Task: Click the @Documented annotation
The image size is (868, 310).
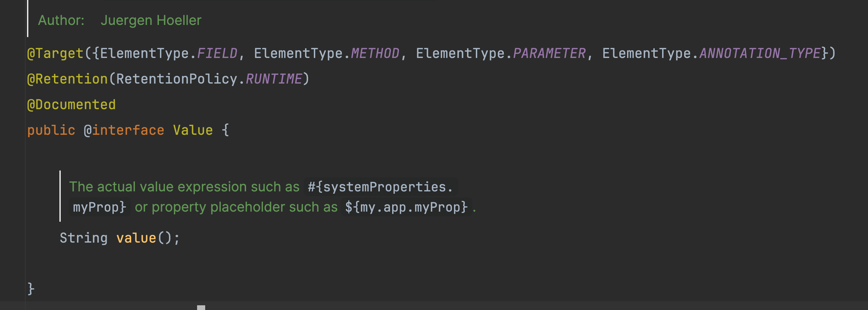Action: click(x=72, y=104)
